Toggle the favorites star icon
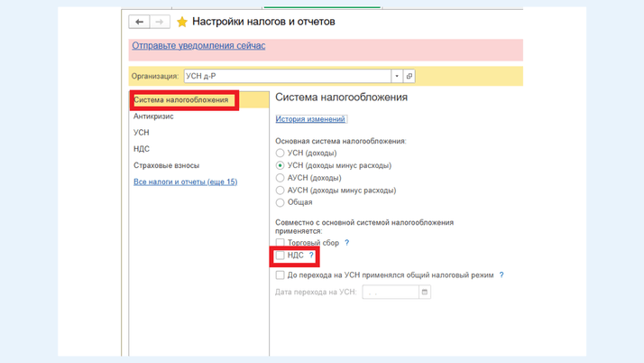The image size is (644, 363). click(x=182, y=22)
